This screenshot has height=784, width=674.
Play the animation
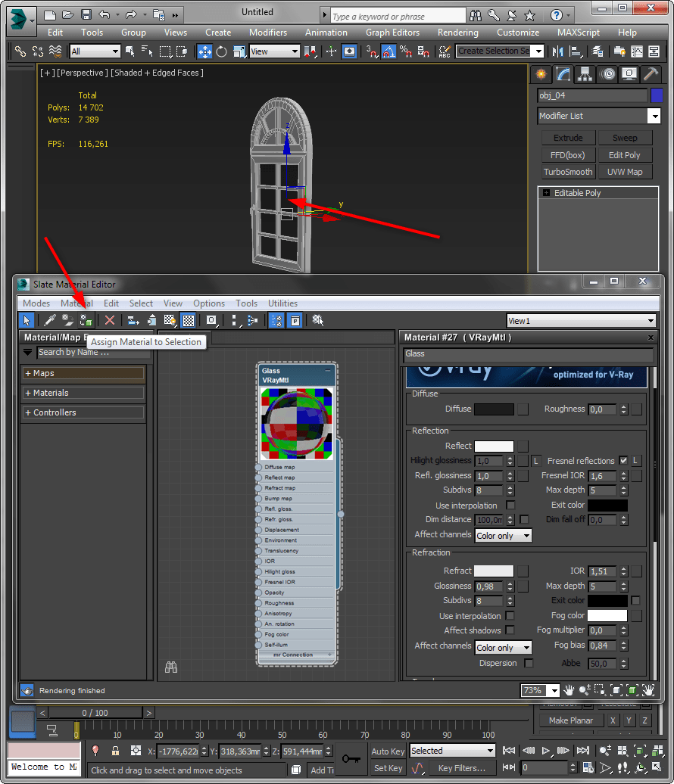546,751
